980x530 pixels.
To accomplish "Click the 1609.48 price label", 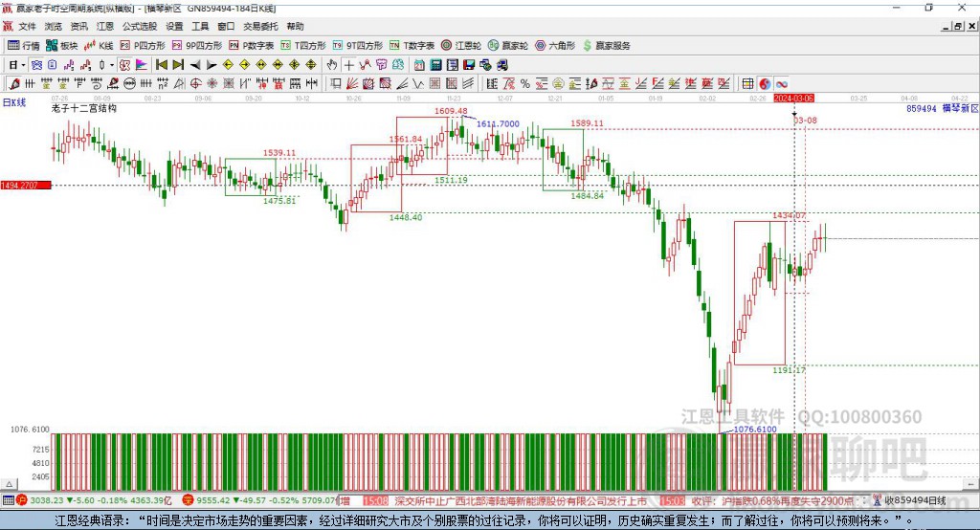I will pyautogui.click(x=452, y=111).
